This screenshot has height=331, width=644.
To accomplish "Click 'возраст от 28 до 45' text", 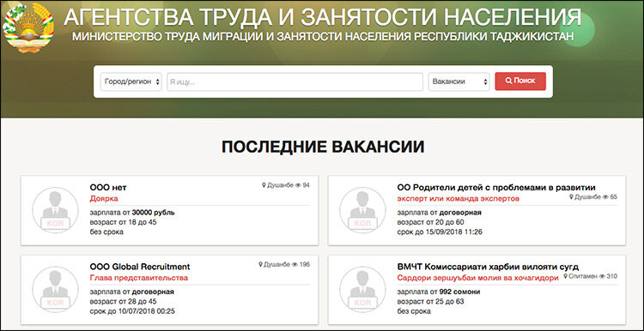I will [x=123, y=302].
